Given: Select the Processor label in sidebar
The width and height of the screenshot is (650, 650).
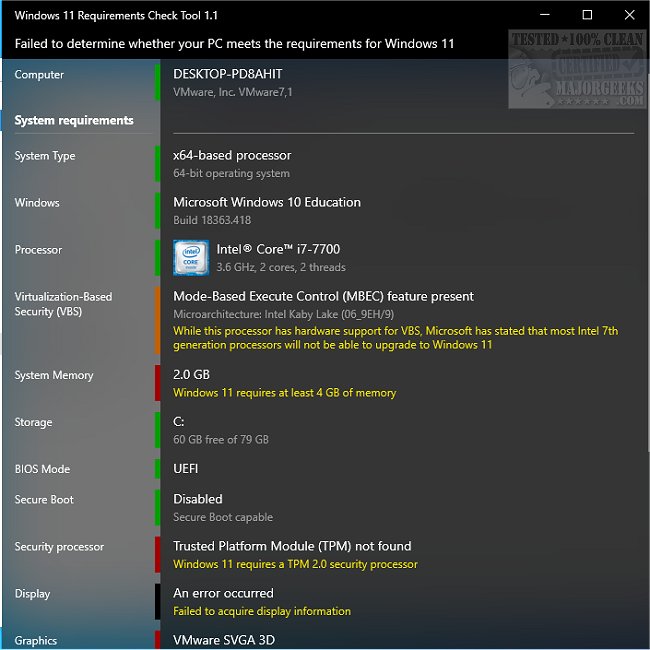Looking at the screenshot, I should (x=38, y=250).
